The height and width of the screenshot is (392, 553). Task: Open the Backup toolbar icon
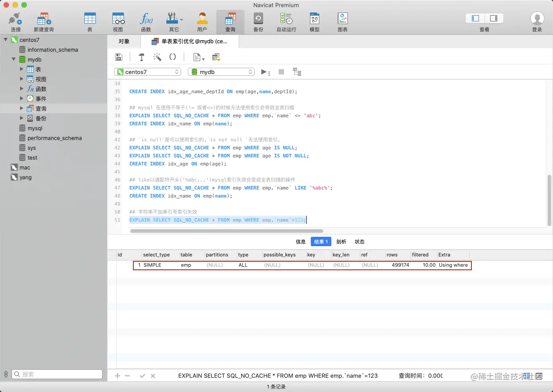point(258,22)
